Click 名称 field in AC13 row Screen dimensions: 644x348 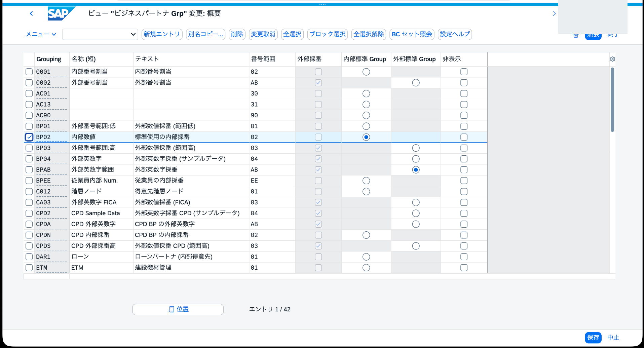click(x=101, y=105)
